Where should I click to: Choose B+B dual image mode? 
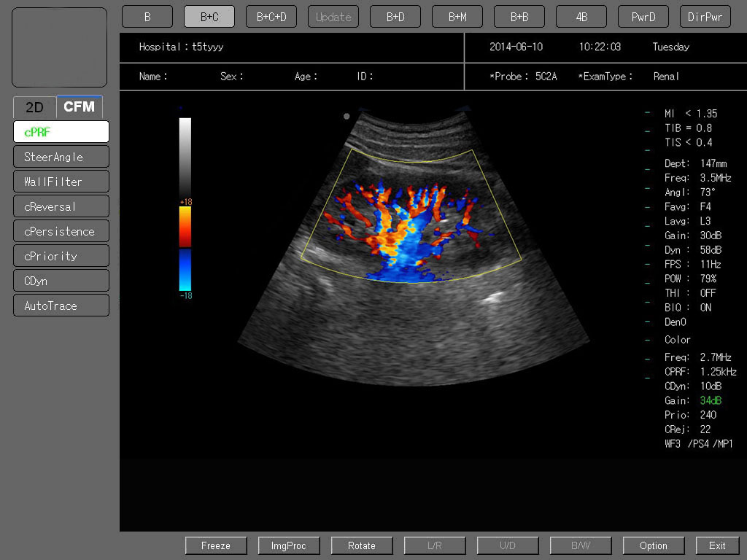coord(519,17)
